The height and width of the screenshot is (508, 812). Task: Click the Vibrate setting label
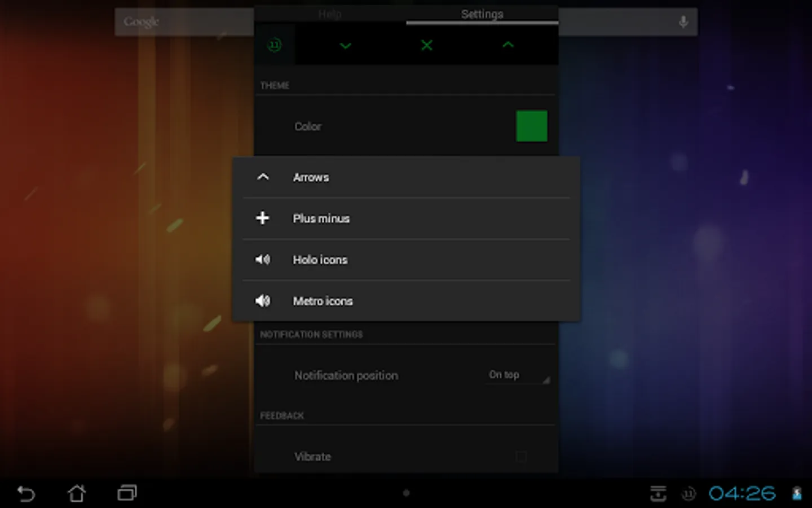tap(312, 457)
